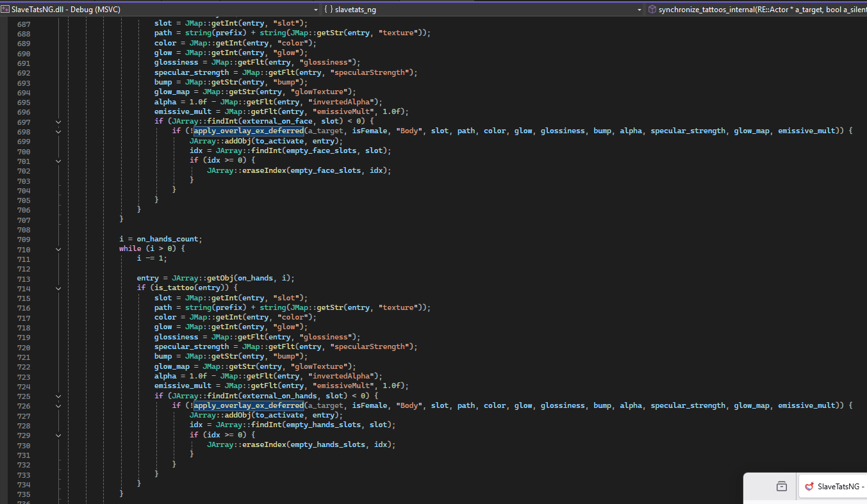This screenshot has height=504, width=867.
Task: Open the synchronize_tattoos_internal member dropdown
Action: pyautogui.click(x=756, y=10)
